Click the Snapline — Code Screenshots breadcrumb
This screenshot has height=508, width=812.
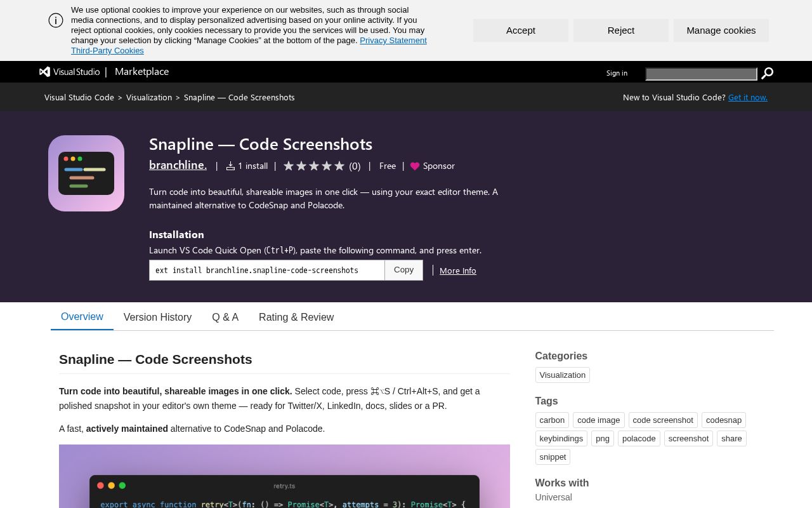click(x=239, y=97)
